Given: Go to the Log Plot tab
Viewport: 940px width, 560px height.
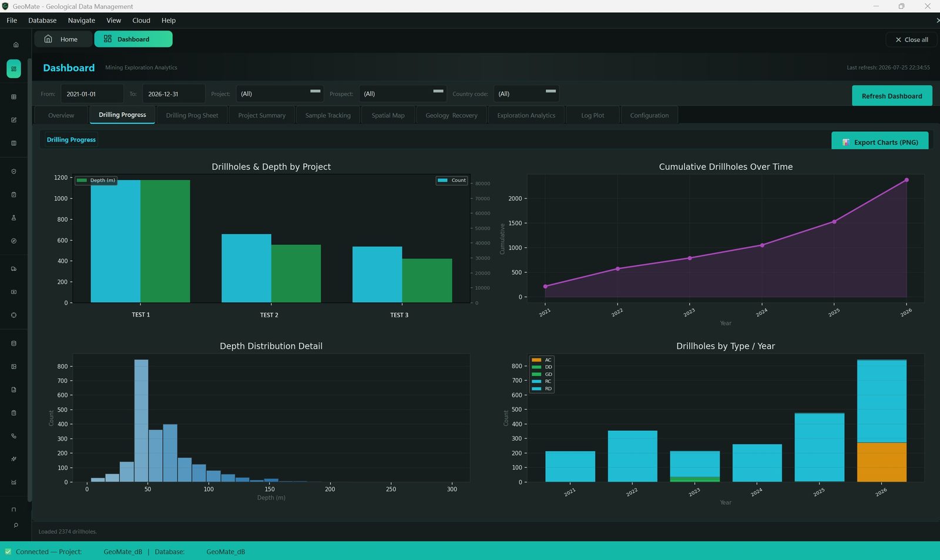Looking at the screenshot, I should tap(592, 116).
